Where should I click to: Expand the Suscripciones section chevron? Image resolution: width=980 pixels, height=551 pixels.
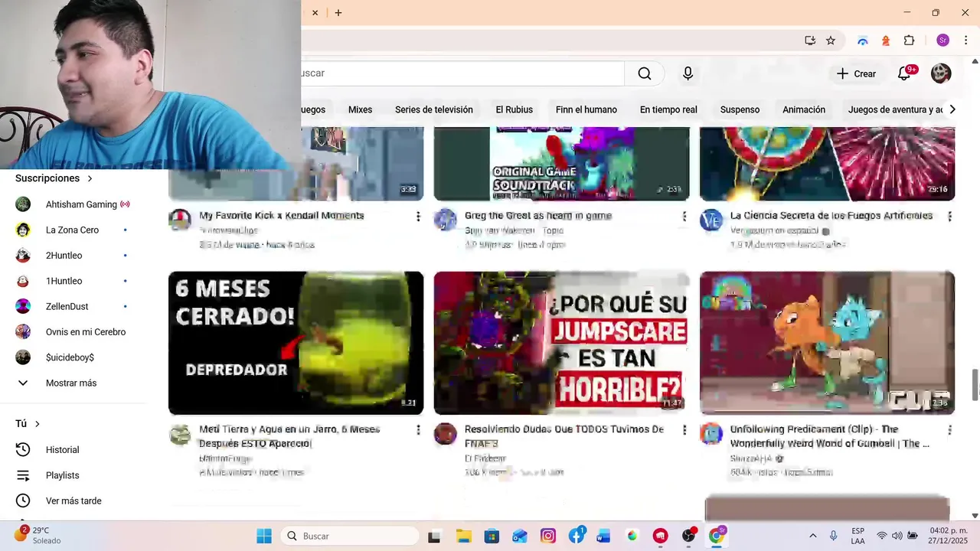(x=90, y=178)
